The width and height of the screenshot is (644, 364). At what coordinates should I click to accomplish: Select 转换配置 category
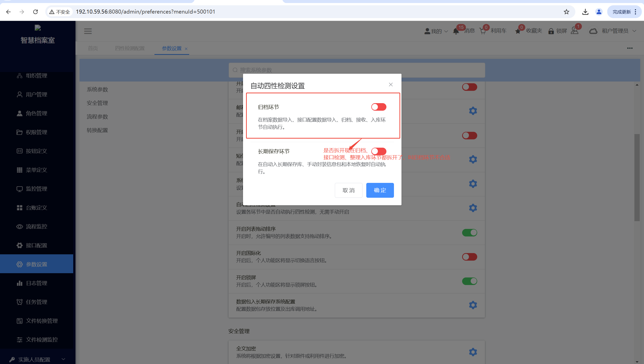click(x=97, y=130)
